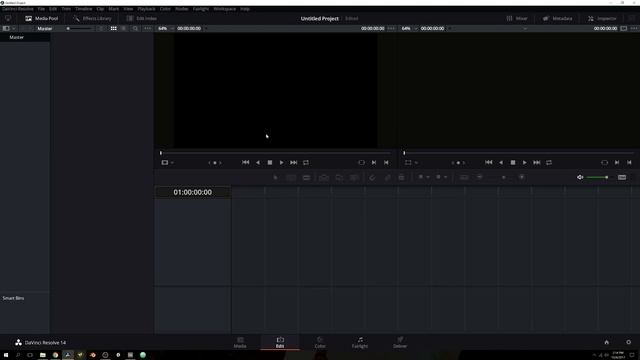This screenshot has height=360, width=640.
Task: Adjust the media pool thumbnail size slider
Action: coord(80,29)
